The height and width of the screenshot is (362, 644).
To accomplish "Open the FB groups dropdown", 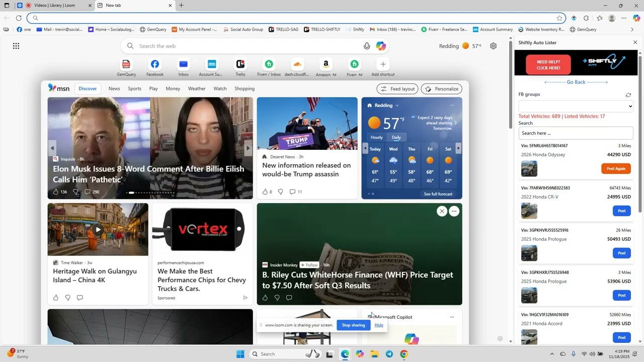I will (576, 106).
